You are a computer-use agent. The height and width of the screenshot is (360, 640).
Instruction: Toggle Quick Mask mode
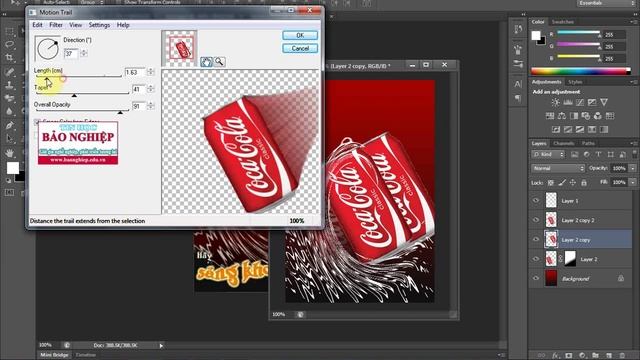coord(10,192)
